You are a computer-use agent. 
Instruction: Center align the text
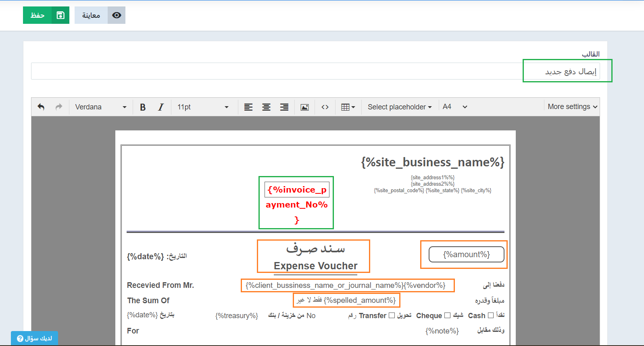click(x=266, y=107)
